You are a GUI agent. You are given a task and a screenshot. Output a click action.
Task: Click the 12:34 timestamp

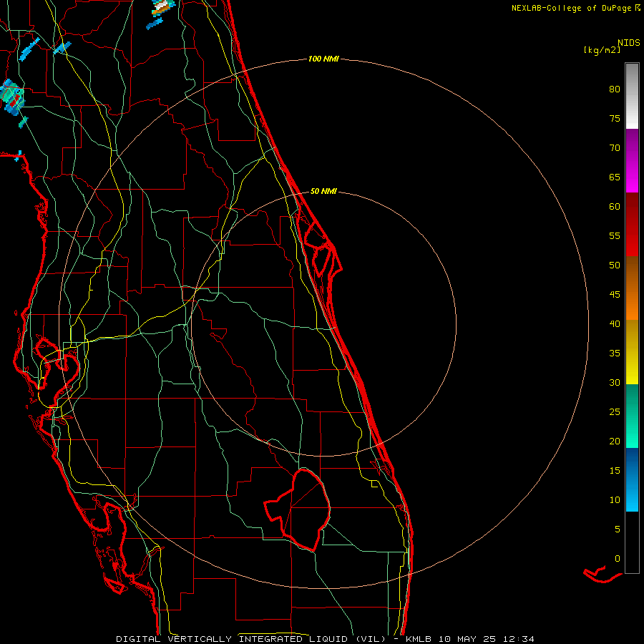pos(518,639)
